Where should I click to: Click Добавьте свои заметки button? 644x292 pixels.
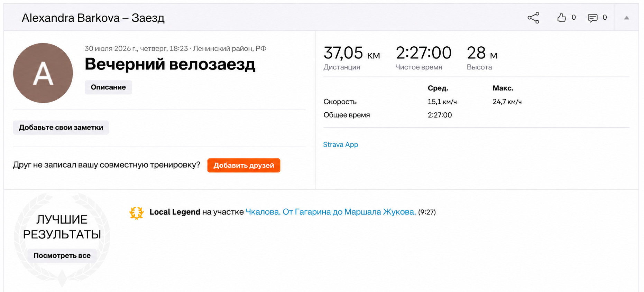61,128
